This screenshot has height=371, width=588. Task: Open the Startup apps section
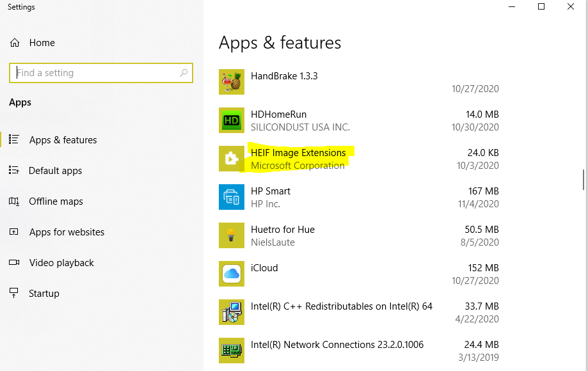point(44,294)
